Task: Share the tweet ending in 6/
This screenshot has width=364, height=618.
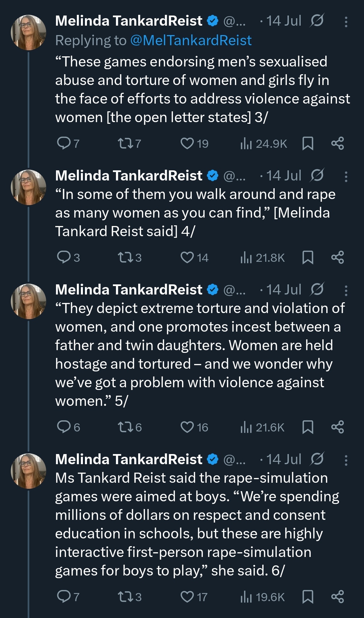Action: point(337,597)
